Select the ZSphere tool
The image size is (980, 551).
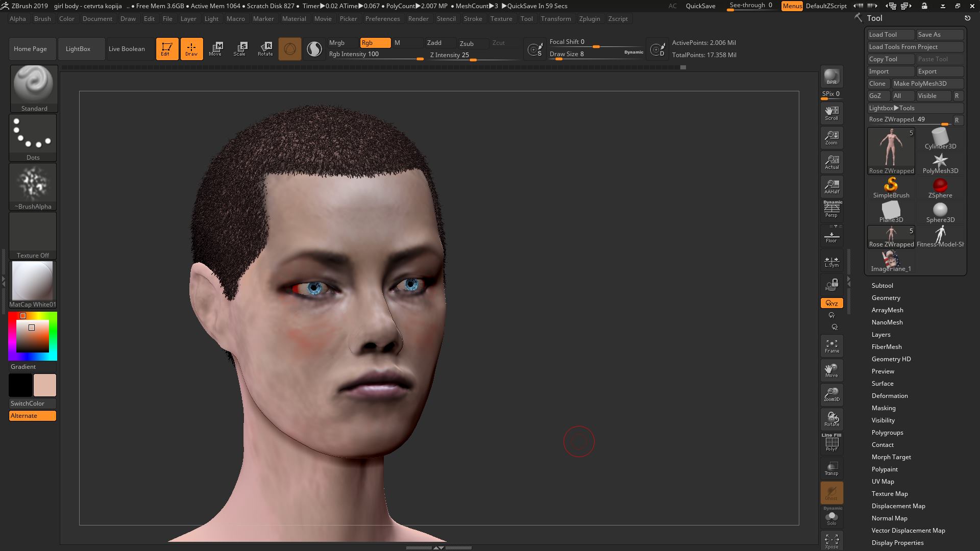tap(940, 188)
